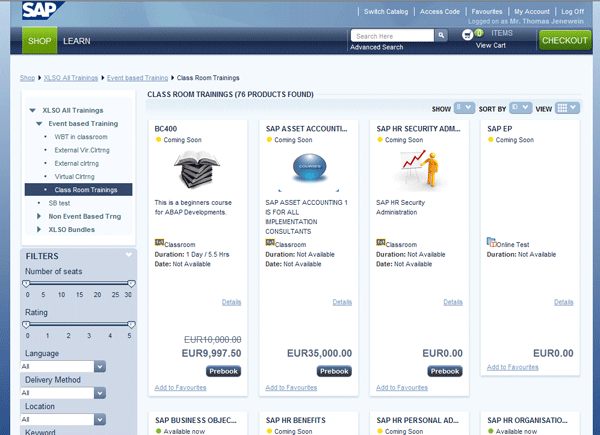Viewport: 600px width, 435px height.
Task: Click the Number of seats right slider handle
Action: point(131,284)
